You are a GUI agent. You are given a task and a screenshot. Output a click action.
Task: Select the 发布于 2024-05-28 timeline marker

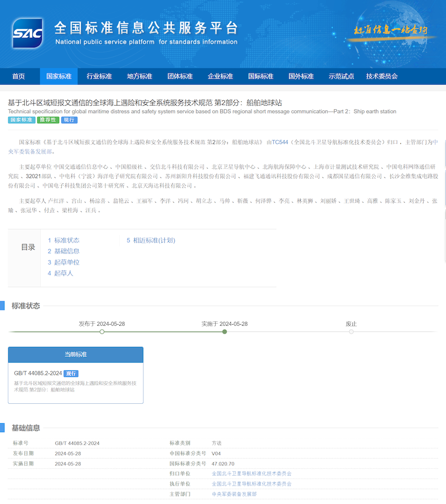pyautogui.click(x=101, y=331)
